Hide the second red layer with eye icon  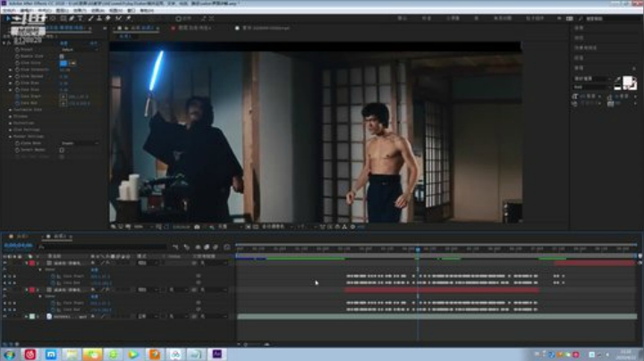point(5,290)
